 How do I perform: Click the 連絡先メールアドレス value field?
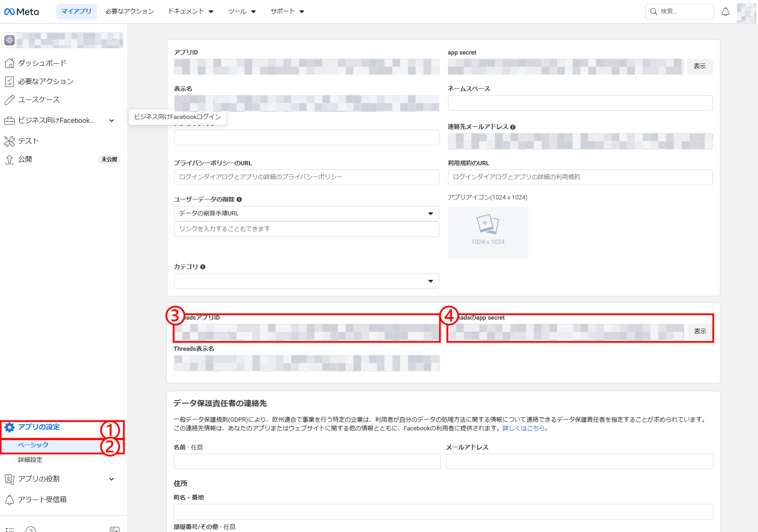(x=580, y=141)
